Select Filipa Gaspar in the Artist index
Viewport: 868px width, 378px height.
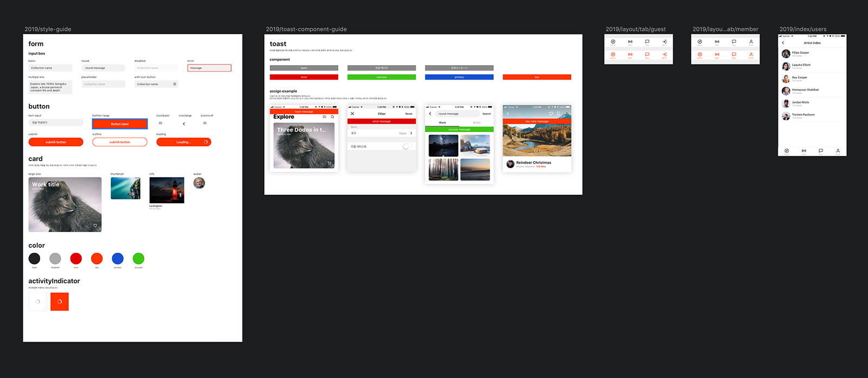800,53
